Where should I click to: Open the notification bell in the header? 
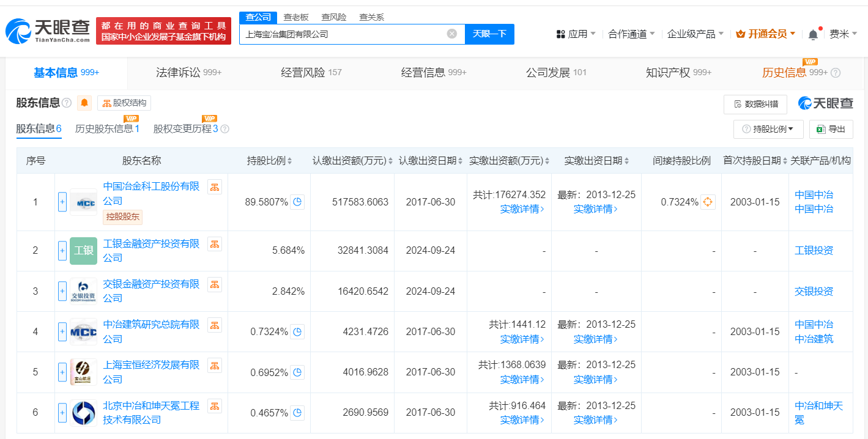(x=813, y=34)
